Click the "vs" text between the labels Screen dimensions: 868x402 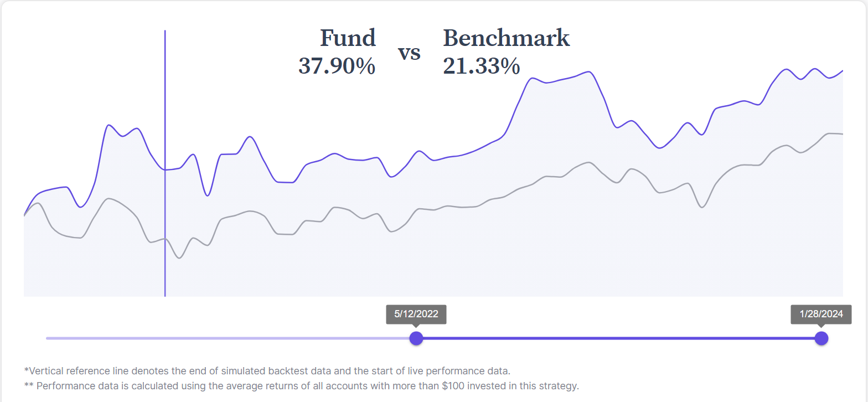(x=409, y=53)
